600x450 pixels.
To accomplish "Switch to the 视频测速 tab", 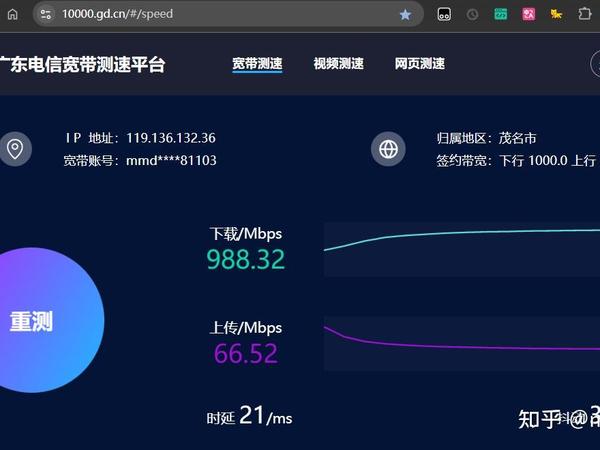I will (339, 64).
